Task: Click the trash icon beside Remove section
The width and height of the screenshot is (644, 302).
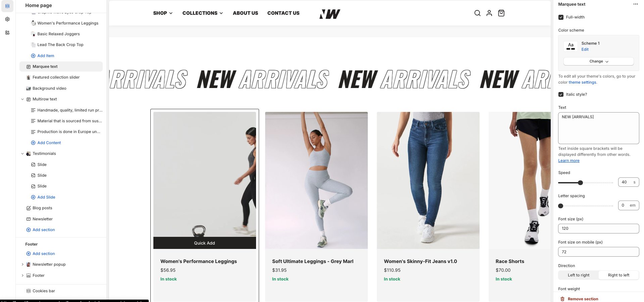Action: (x=562, y=299)
